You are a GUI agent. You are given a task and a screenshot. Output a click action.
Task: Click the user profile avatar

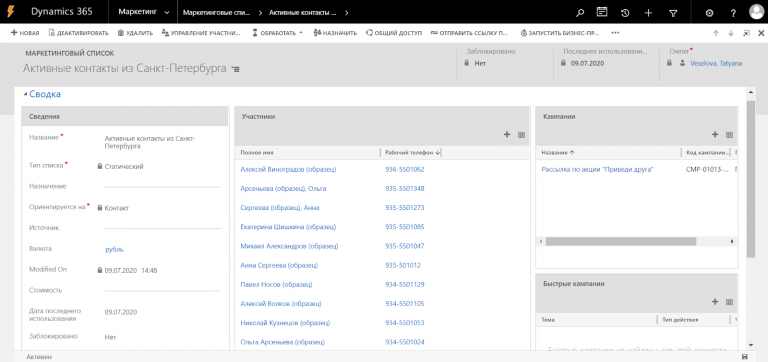click(x=757, y=12)
